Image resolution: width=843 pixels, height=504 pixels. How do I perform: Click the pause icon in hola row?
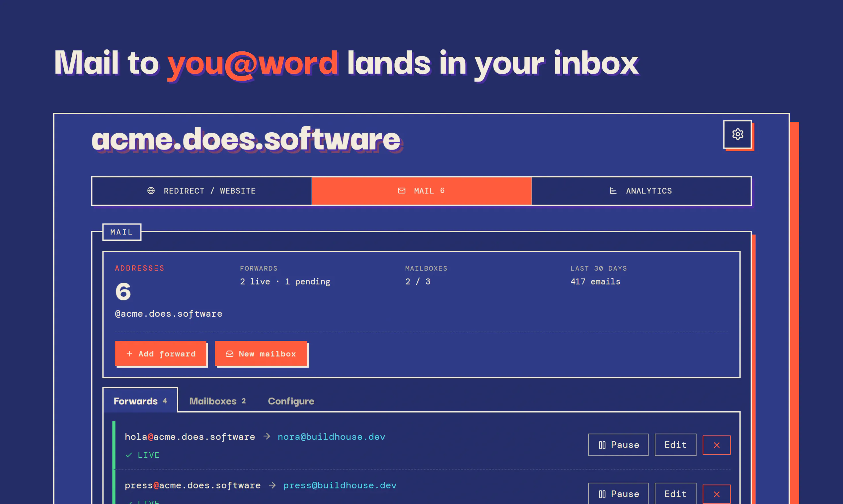(x=602, y=445)
